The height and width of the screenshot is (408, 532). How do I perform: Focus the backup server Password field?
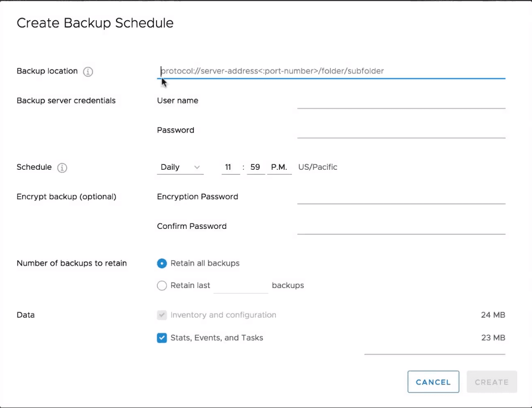(x=401, y=130)
